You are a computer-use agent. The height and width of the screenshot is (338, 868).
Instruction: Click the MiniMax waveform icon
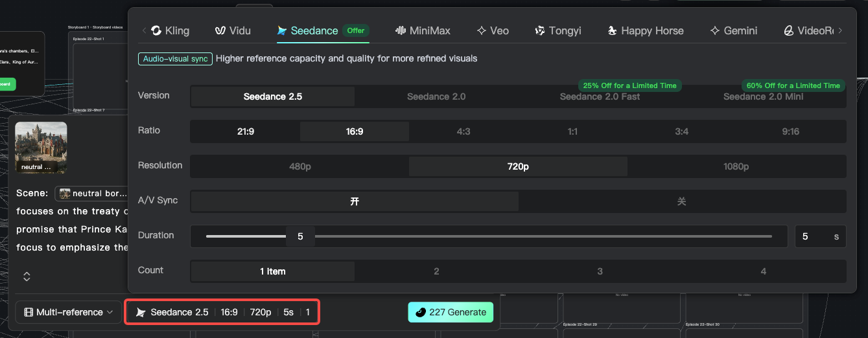pyautogui.click(x=401, y=30)
